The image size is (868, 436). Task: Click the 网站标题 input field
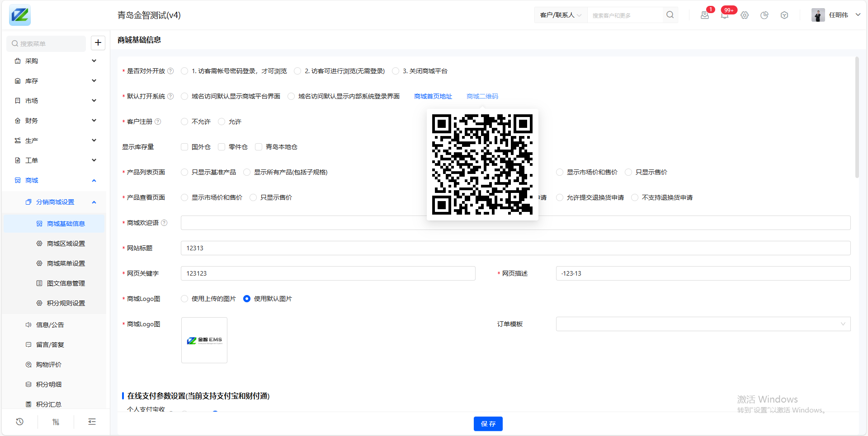pos(515,248)
